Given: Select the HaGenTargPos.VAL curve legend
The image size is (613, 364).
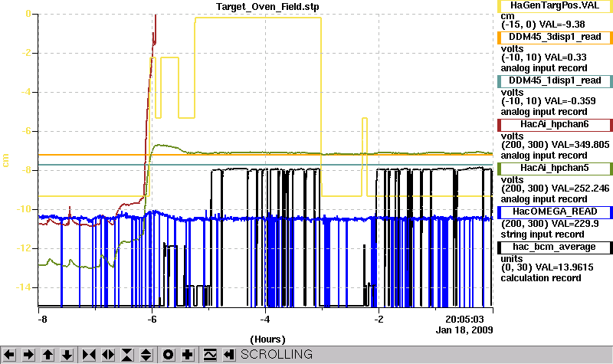Looking at the screenshot, I should (x=555, y=6).
